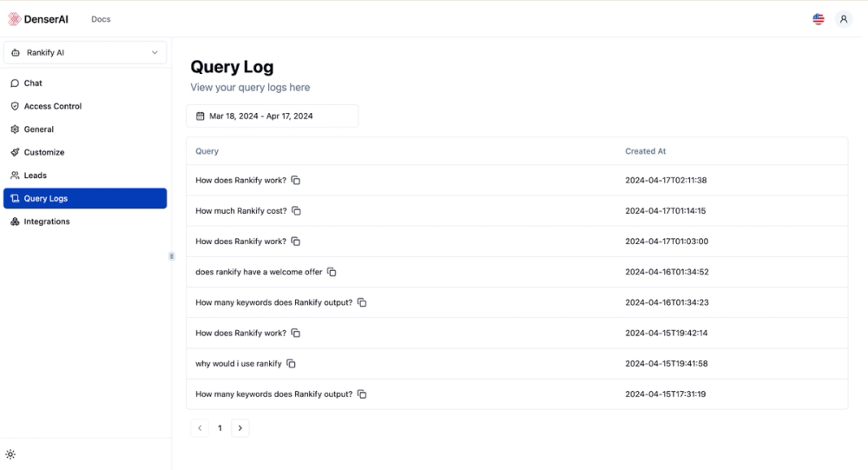The height and width of the screenshot is (470, 868).
Task: Click calendar icon in date range field
Action: point(201,116)
